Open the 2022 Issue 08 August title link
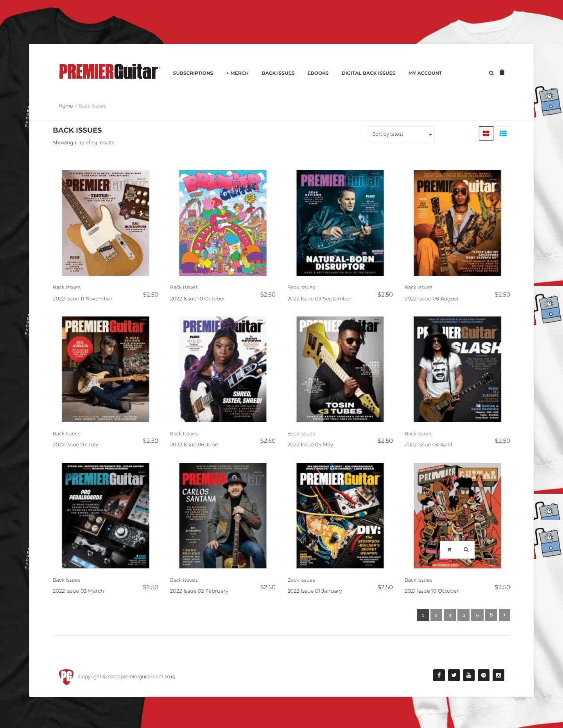Image resolution: width=563 pixels, height=728 pixels. (x=431, y=299)
